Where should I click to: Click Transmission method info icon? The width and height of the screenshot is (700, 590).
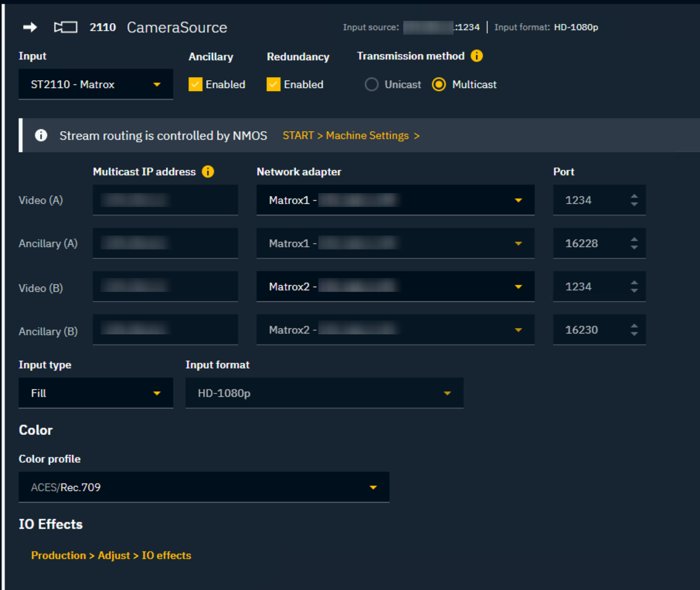click(476, 56)
